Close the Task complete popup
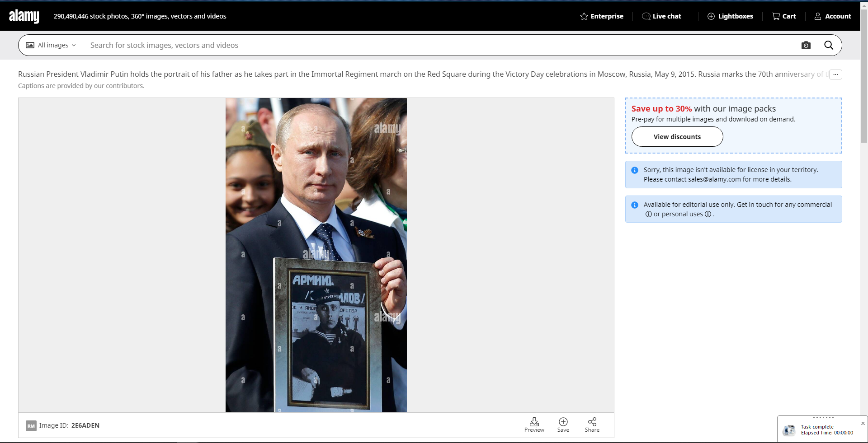Screen dimensions: 868x443 click(x=863, y=423)
